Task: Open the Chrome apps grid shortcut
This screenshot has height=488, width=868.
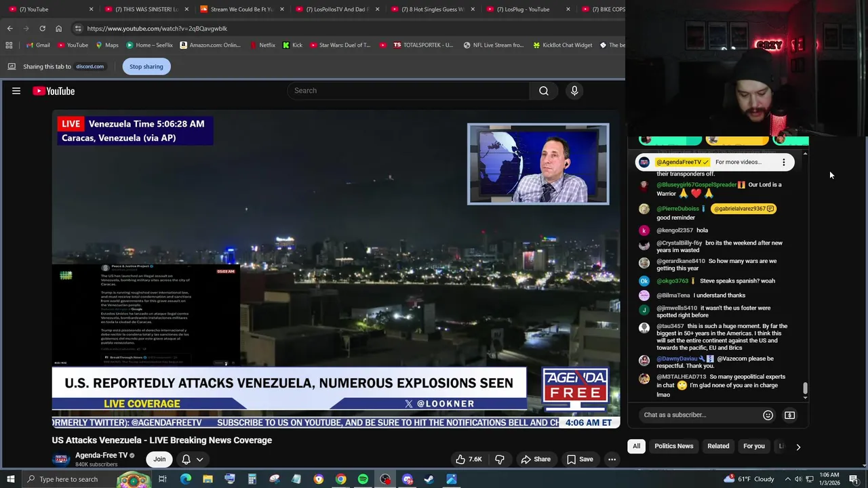Action: (9, 45)
